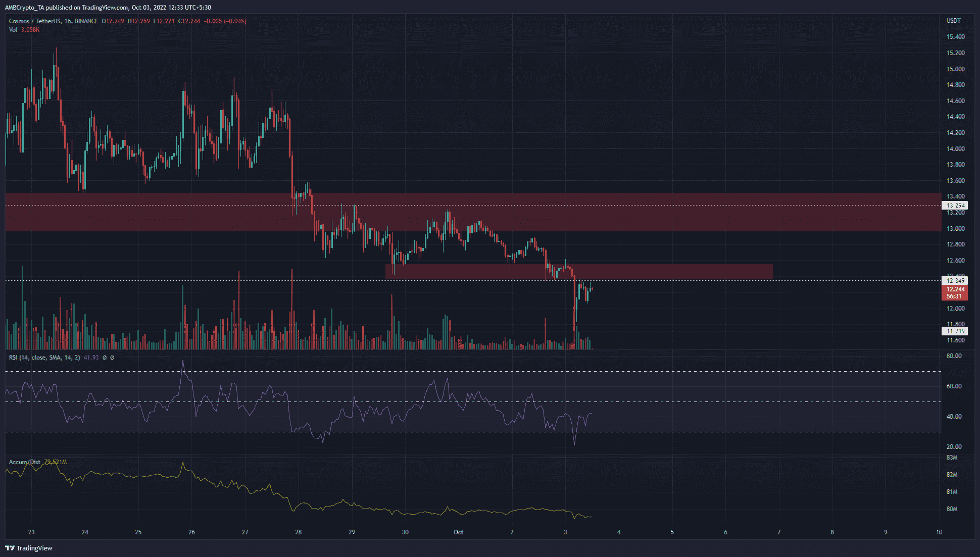Click date label 23 on time axis
The height and width of the screenshot is (557, 980).
(31, 532)
